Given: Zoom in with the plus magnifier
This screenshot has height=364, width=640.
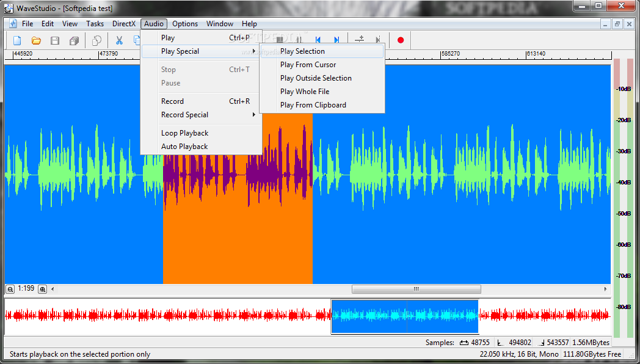Looking at the screenshot, I should 43,289.
